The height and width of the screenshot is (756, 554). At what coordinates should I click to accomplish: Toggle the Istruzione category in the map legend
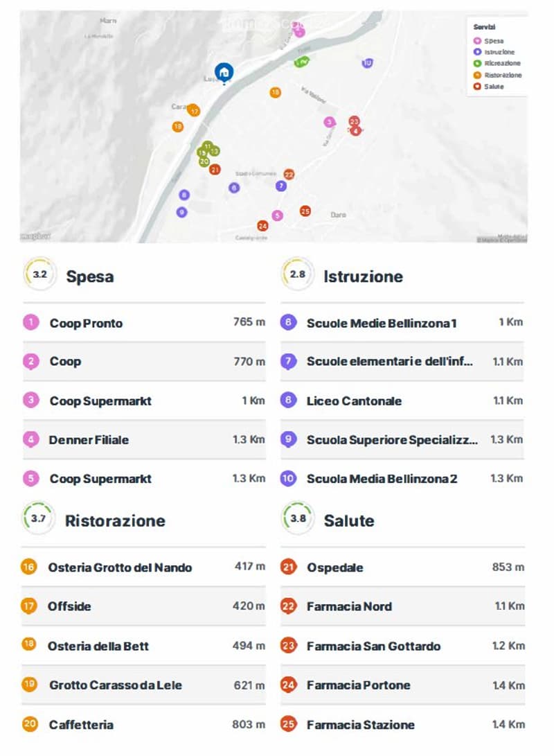coord(494,51)
